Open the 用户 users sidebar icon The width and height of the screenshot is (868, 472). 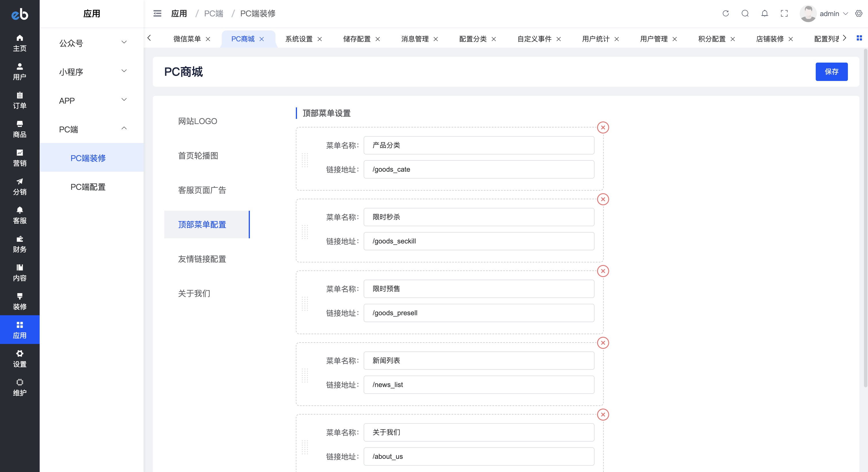[20, 71]
